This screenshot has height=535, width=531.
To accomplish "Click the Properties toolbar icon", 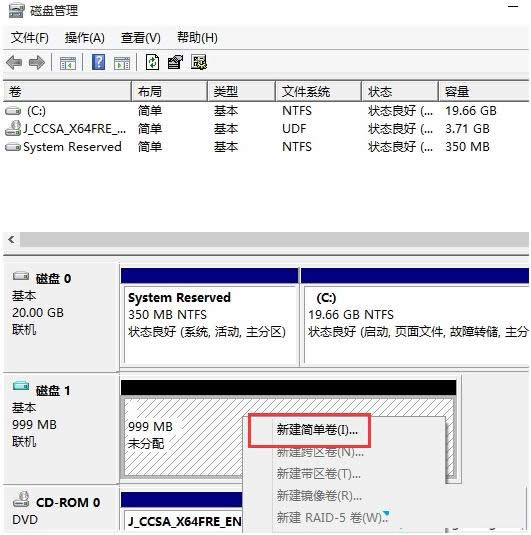I will pyautogui.click(x=175, y=62).
